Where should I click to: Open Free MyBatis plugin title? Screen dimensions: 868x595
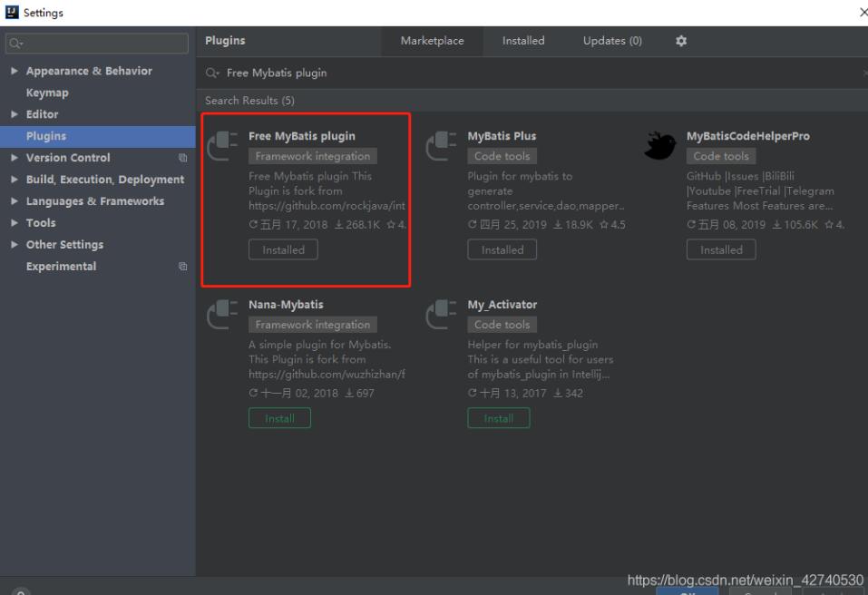coord(302,136)
